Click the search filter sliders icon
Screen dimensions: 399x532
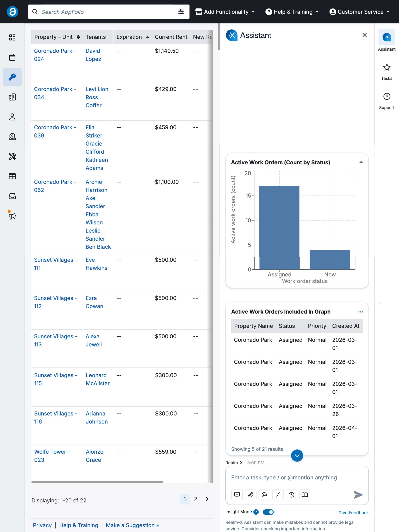(x=181, y=12)
